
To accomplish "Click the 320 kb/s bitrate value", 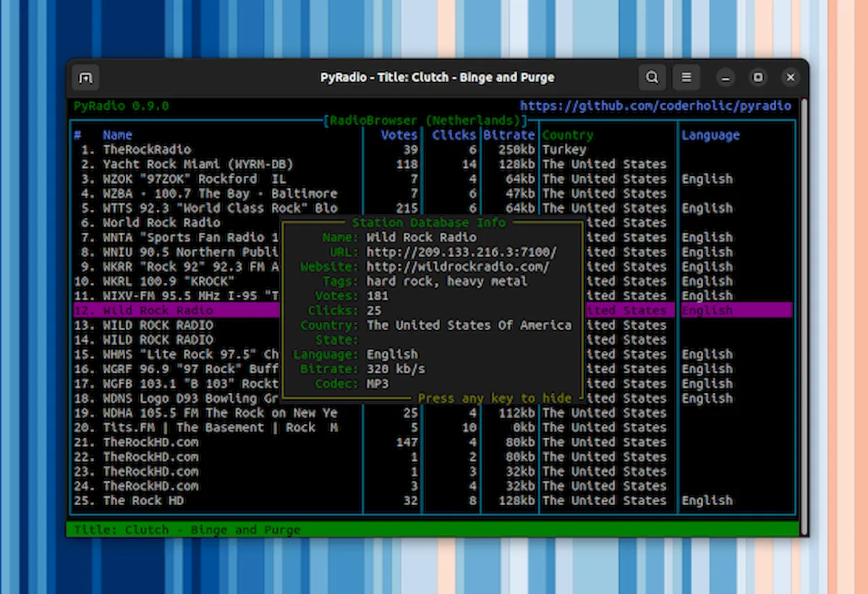I will click(x=396, y=369).
